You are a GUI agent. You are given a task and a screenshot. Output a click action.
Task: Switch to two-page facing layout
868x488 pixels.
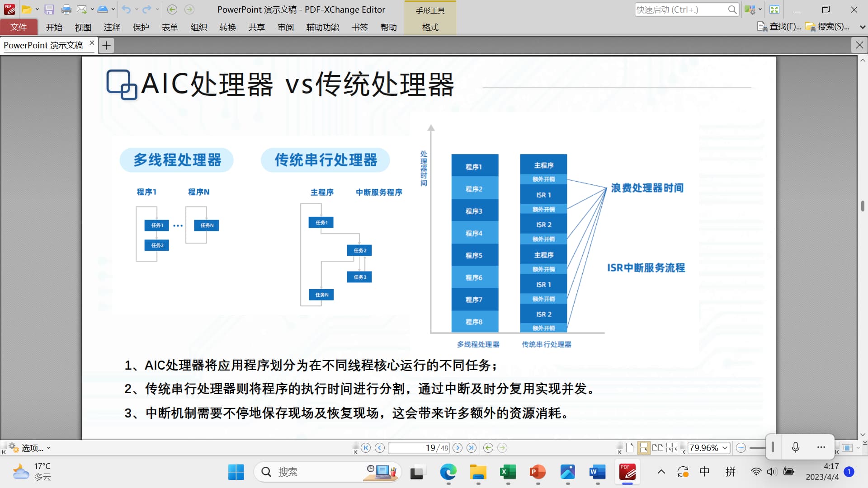pos(658,448)
